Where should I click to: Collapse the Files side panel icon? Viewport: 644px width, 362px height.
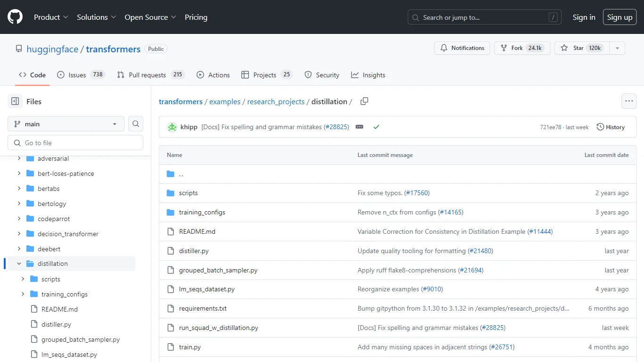[15, 101]
